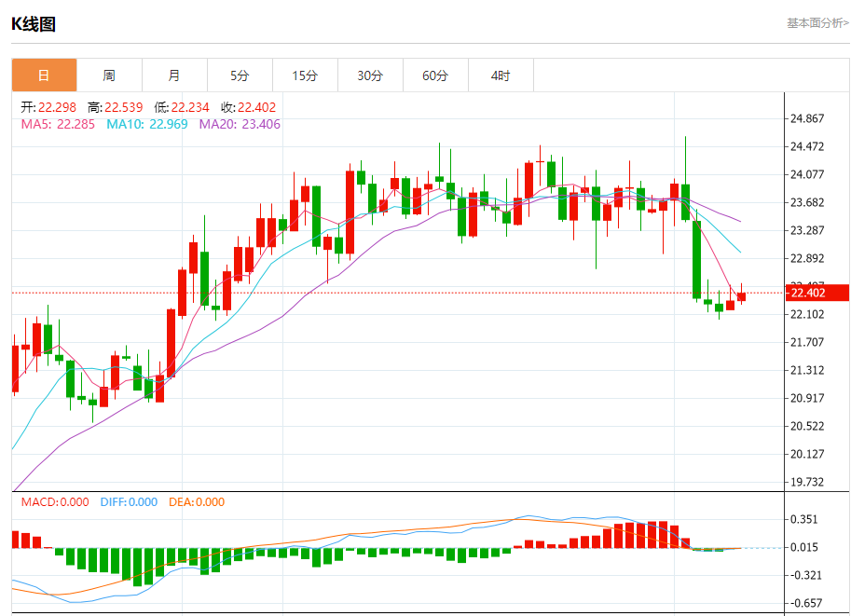
Task: Click the DEA:0.000 indicator label
Action: (197, 502)
